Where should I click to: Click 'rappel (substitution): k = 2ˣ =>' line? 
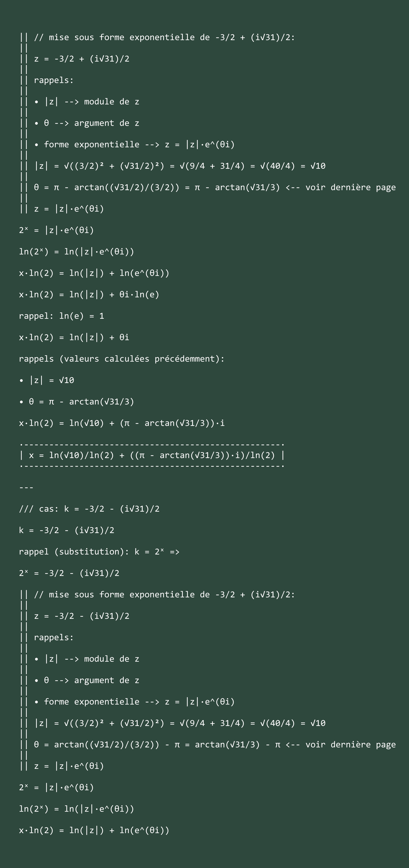coord(99,552)
